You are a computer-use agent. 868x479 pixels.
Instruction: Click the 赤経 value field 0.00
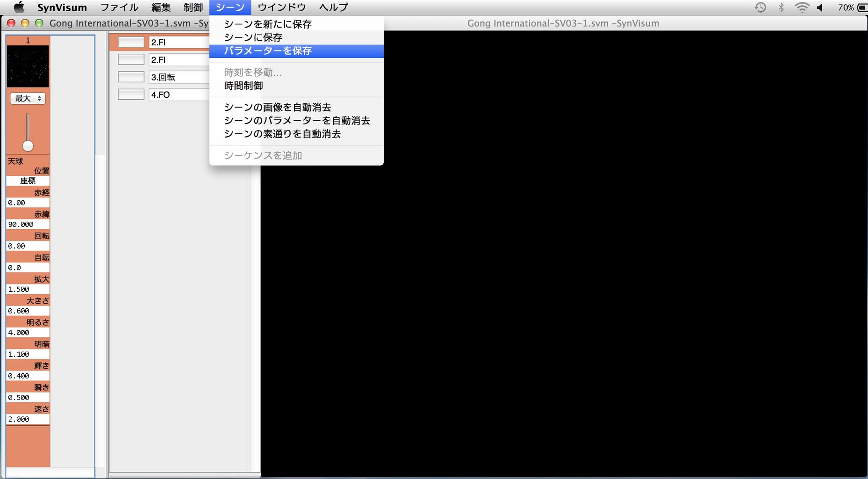[x=28, y=203]
